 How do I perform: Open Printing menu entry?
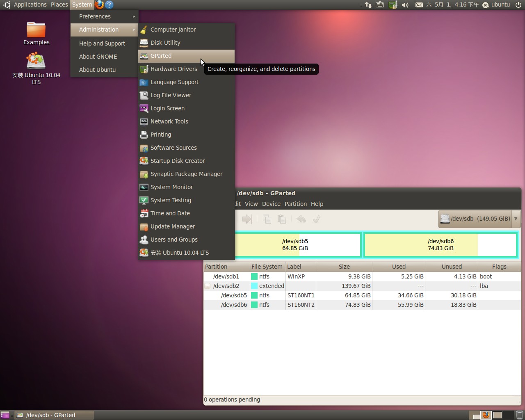click(x=186, y=135)
